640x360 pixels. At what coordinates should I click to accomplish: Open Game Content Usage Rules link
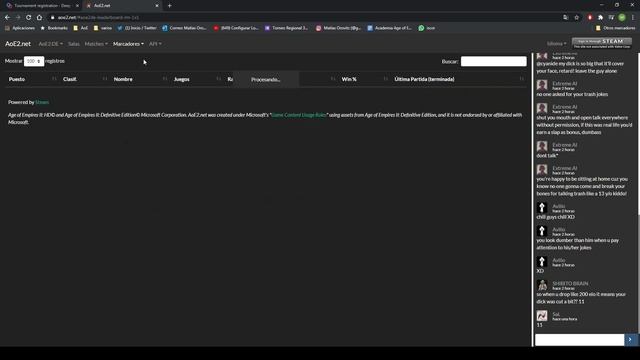coord(299,115)
